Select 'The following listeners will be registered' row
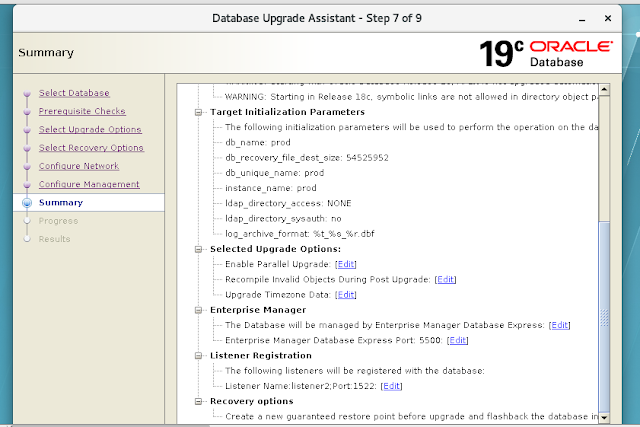The image size is (640, 427). point(355,371)
